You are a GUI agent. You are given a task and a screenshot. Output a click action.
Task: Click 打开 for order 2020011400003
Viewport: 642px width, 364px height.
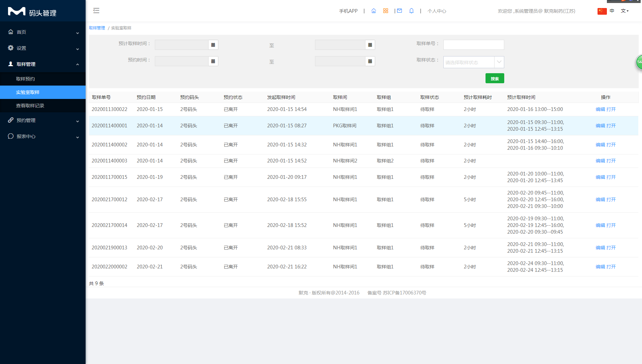pyautogui.click(x=611, y=161)
